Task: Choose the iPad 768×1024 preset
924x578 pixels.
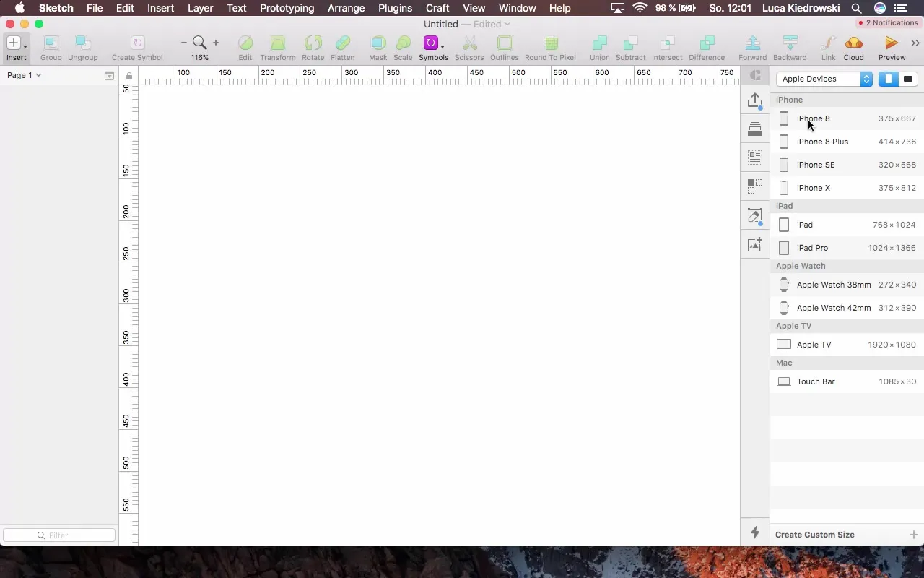Action: (x=847, y=225)
